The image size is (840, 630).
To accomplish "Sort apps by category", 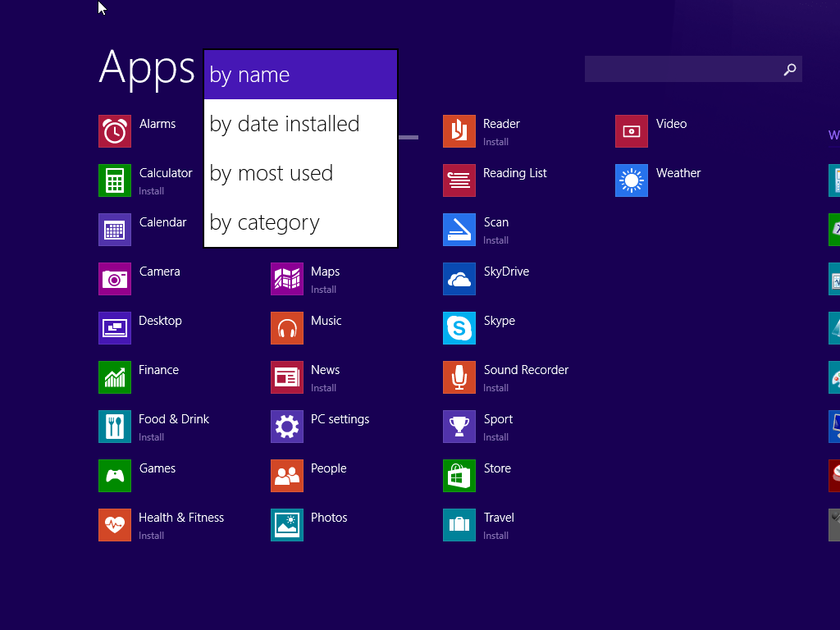I will pos(300,222).
